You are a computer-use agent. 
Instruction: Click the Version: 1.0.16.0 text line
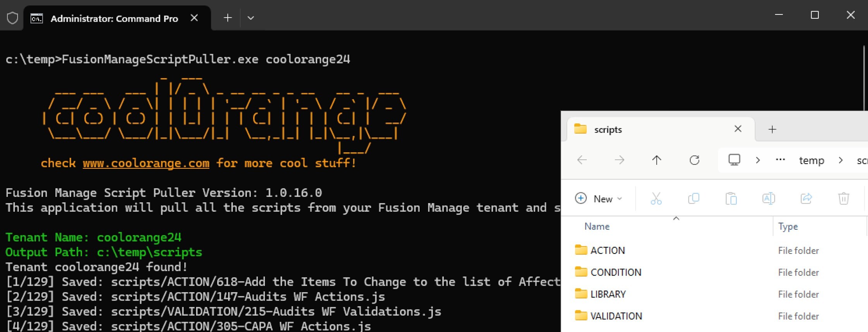(x=164, y=193)
